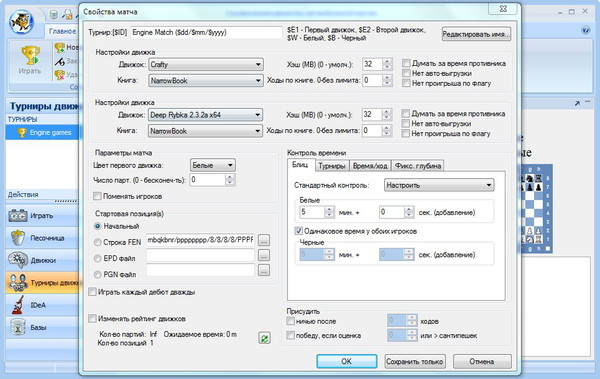Click the Играть chess clock sidebar icon
This screenshot has width=600, height=379.
pyautogui.click(x=18, y=216)
